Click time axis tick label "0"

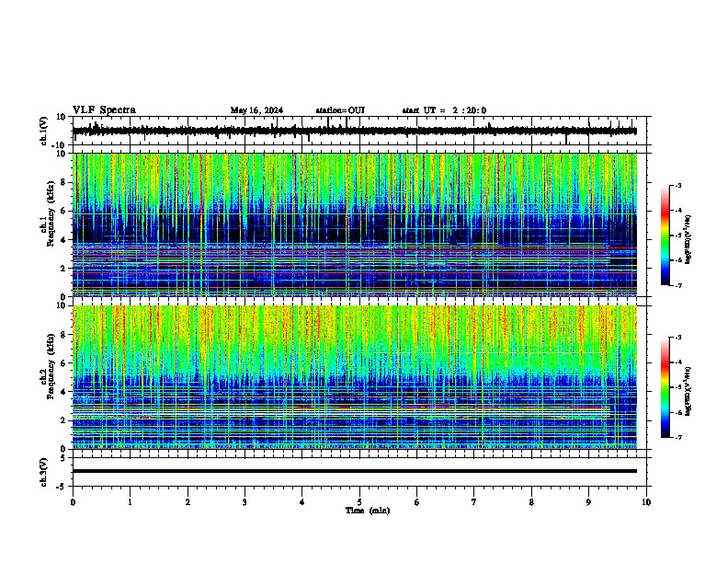click(x=73, y=502)
